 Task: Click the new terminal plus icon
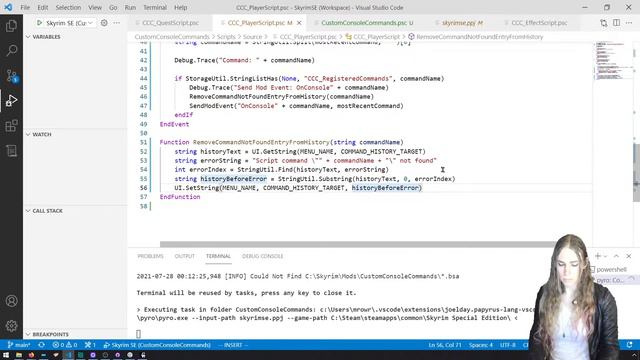(x=598, y=256)
